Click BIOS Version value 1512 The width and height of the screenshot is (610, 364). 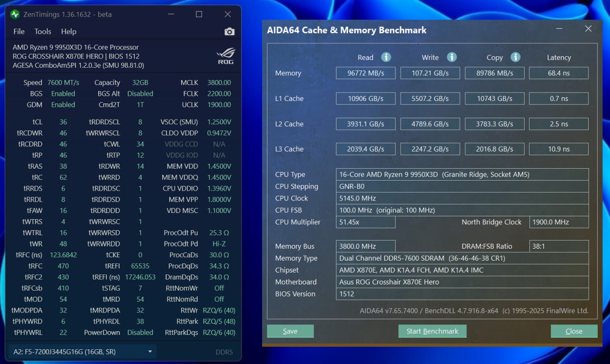(x=462, y=294)
